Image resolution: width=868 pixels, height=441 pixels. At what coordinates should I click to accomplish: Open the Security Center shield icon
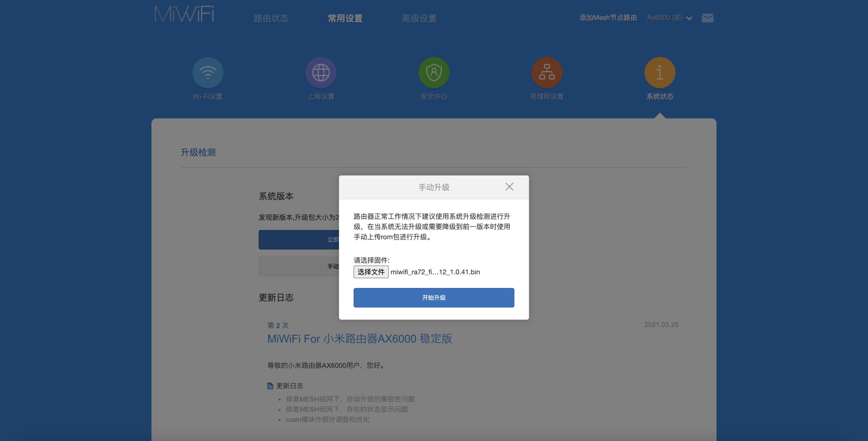(434, 73)
